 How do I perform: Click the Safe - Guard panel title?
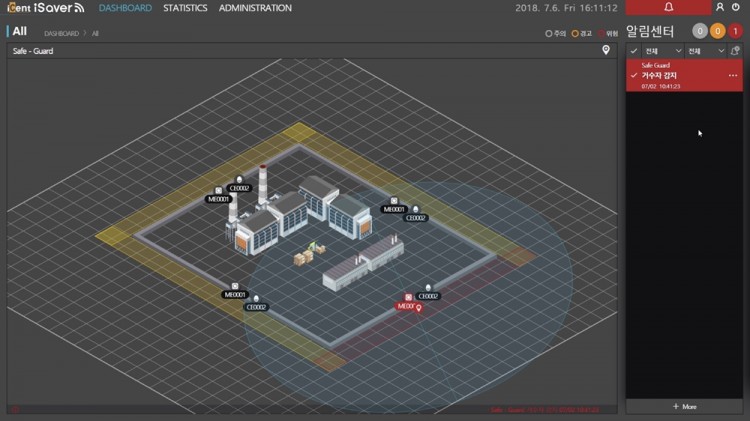click(x=33, y=51)
